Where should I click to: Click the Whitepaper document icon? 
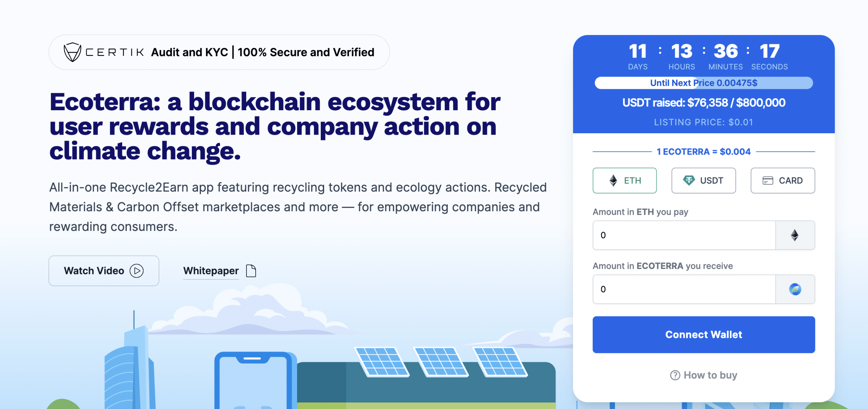[251, 271]
